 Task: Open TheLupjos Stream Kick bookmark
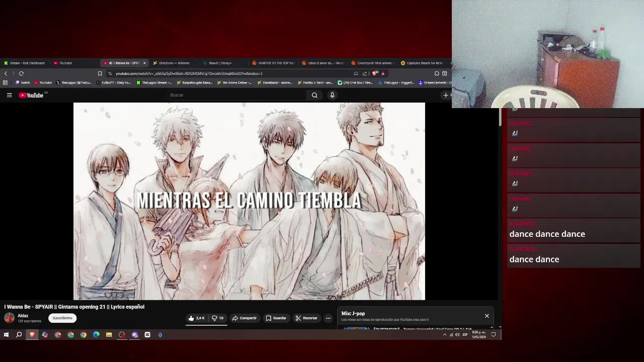[x=154, y=82]
